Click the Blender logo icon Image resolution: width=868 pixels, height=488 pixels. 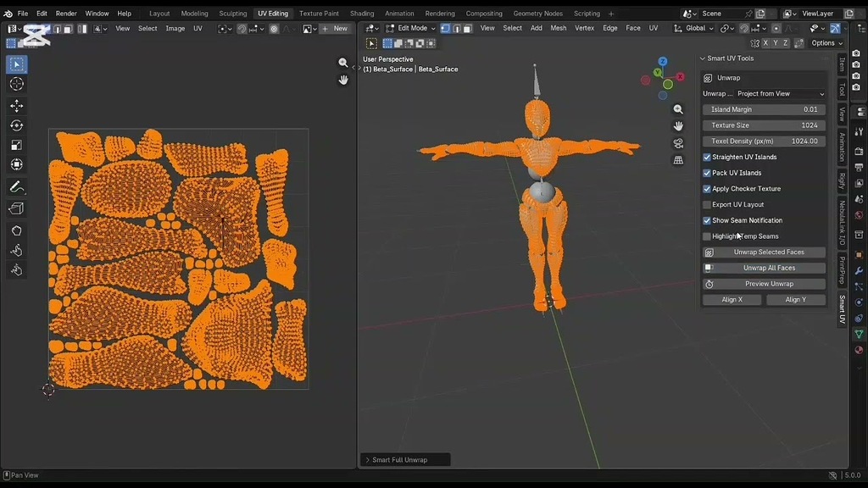coord(8,14)
